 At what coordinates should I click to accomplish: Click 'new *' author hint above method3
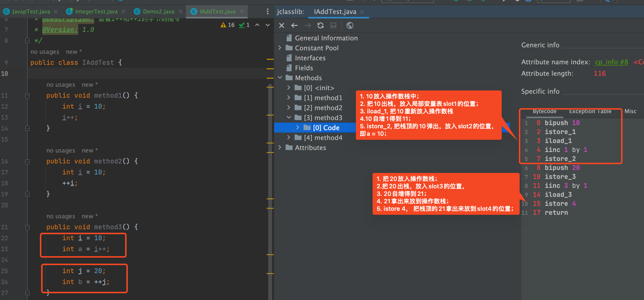tap(90, 216)
